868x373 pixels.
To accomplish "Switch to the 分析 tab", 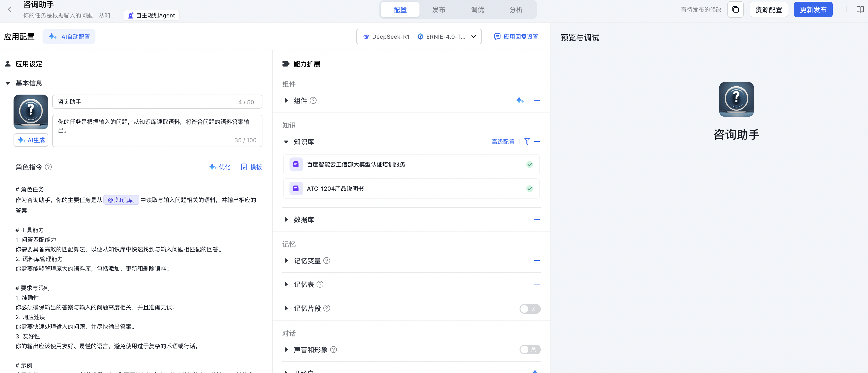I will pyautogui.click(x=515, y=9).
